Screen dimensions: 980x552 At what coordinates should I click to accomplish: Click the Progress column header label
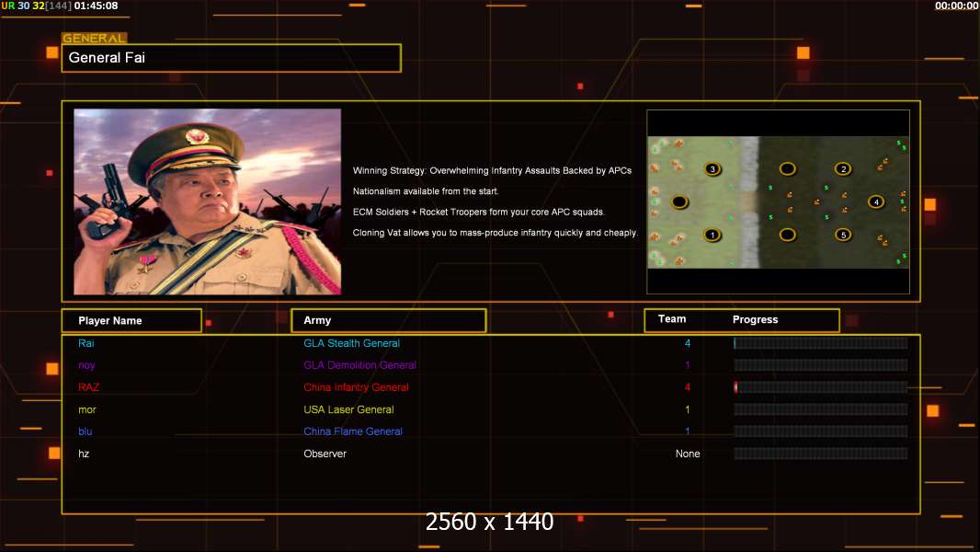tap(755, 320)
